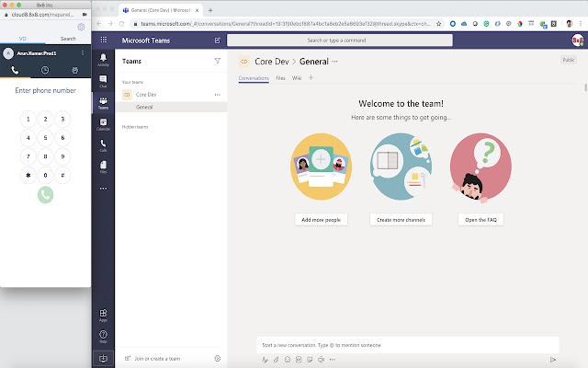Click Join or create a team
The image size is (588, 368).
[157, 359]
